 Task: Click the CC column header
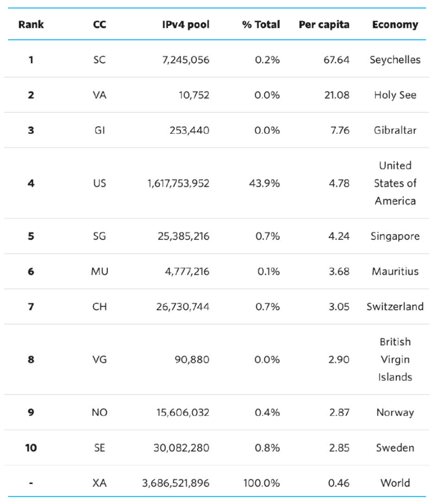tap(99, 24)
